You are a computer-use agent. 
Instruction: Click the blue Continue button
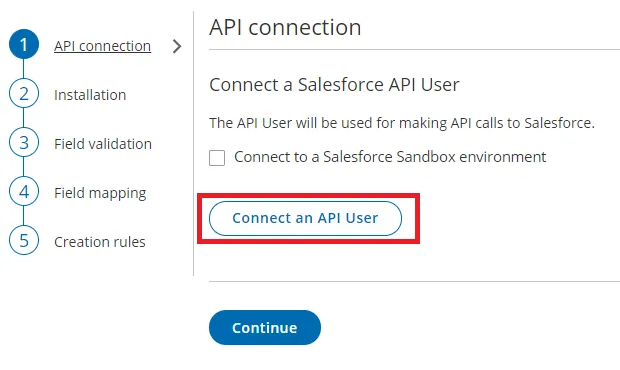point(265,327)
